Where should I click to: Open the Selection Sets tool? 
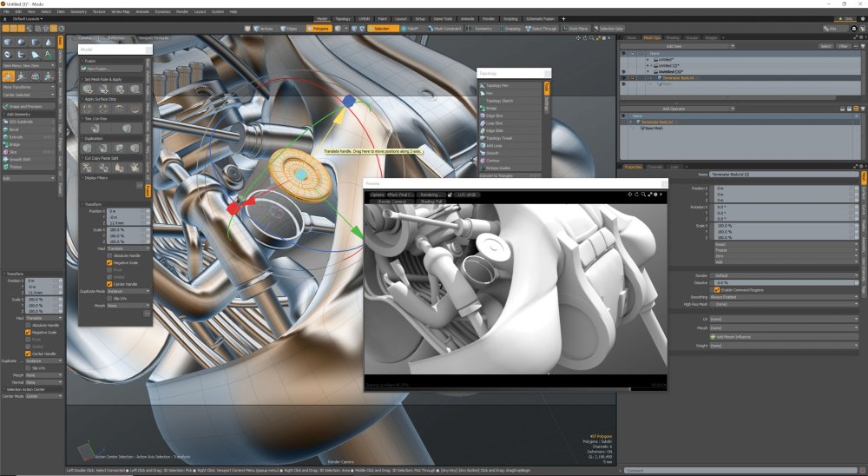[x=608, y=29]
